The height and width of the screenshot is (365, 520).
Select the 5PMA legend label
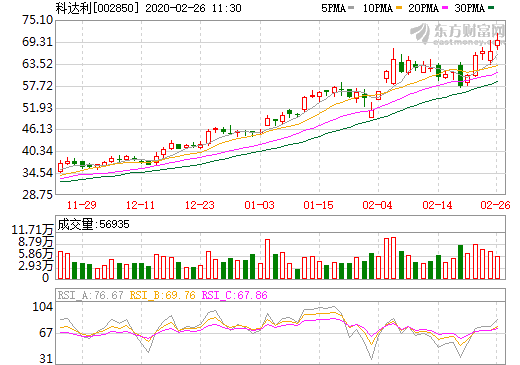coord(333,8)
